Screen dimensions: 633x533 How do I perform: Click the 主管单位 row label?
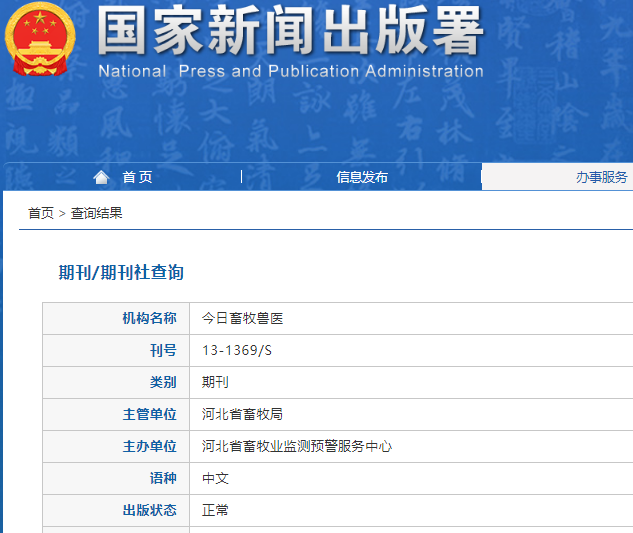pos(149,414)
